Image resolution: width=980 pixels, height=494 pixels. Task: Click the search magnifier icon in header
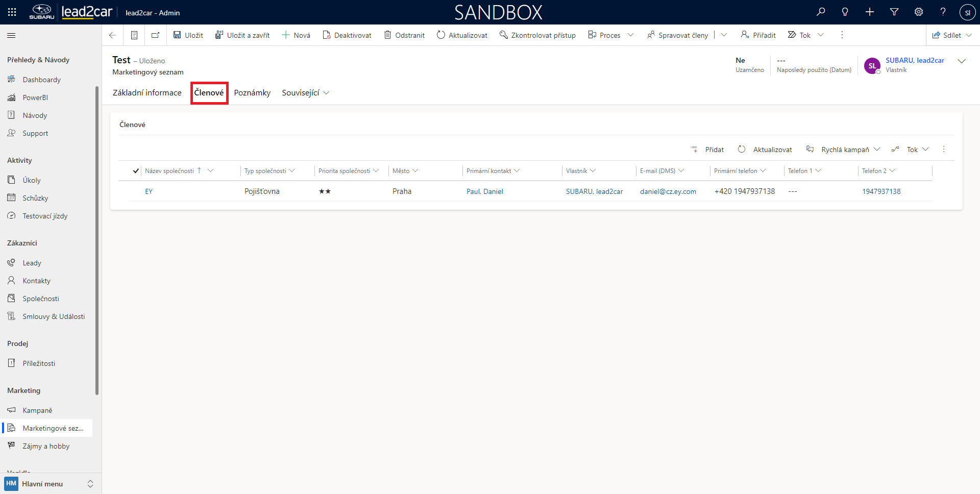coord(821,12)
